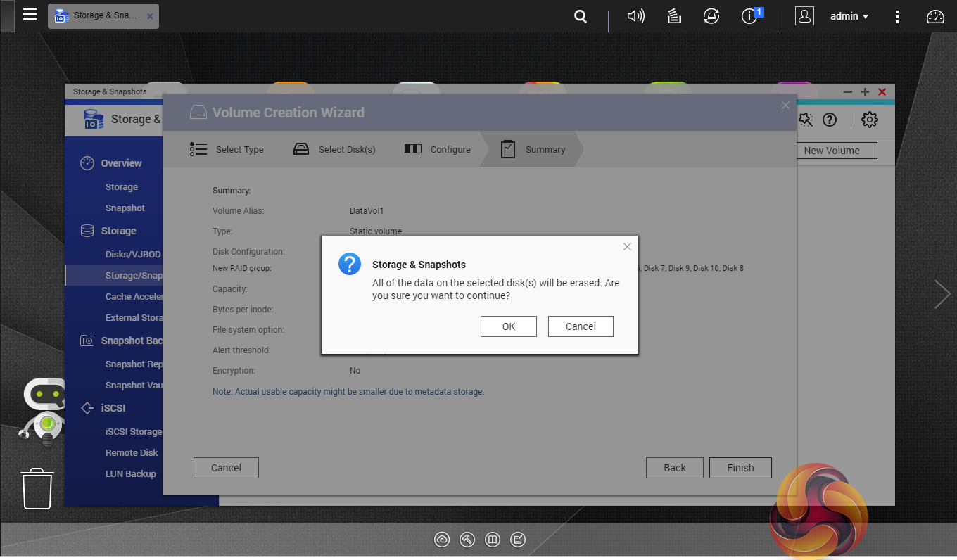Go to next desktop page arrow
Viewport: 957px width, 560px height.
click(942, 294)
